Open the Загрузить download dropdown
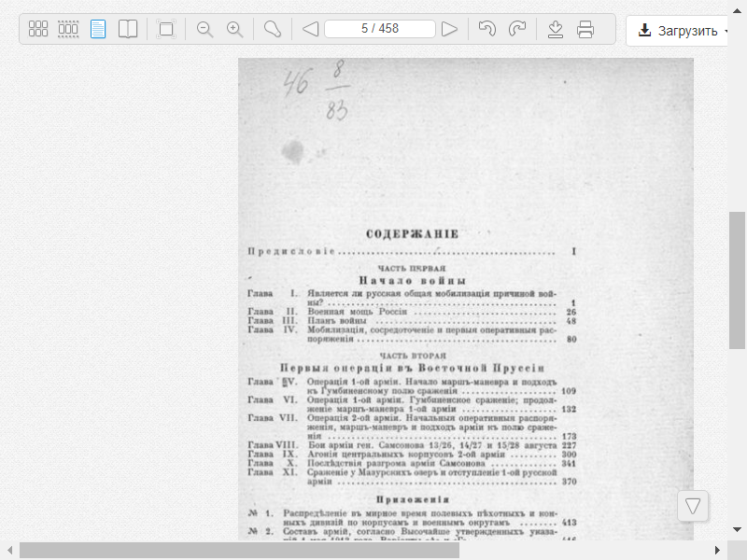Image resolution: width=747 pixels, height=560 pixels. pos(678,31)
